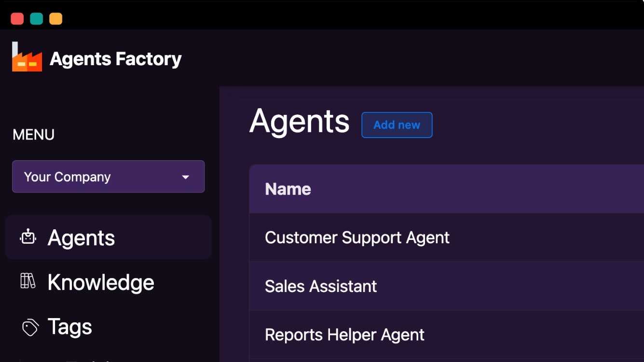Open the Reports Helper Agent entry

coord(344,334)
